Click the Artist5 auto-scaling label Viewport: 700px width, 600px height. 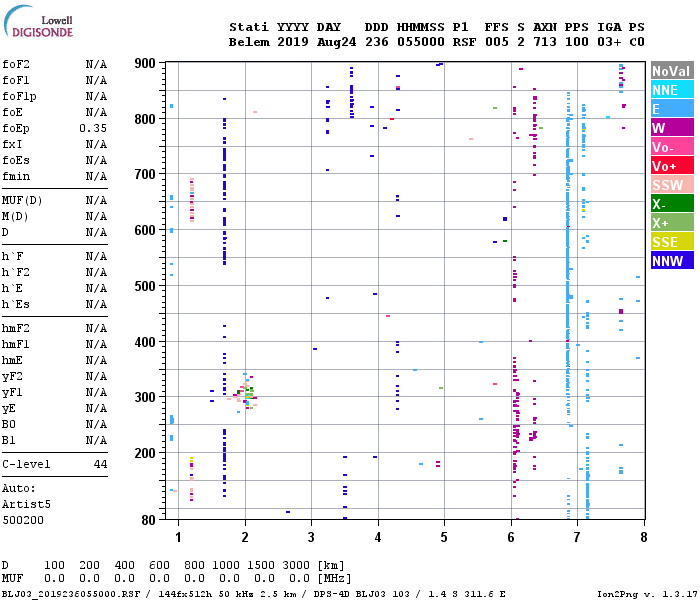point(26,504)
